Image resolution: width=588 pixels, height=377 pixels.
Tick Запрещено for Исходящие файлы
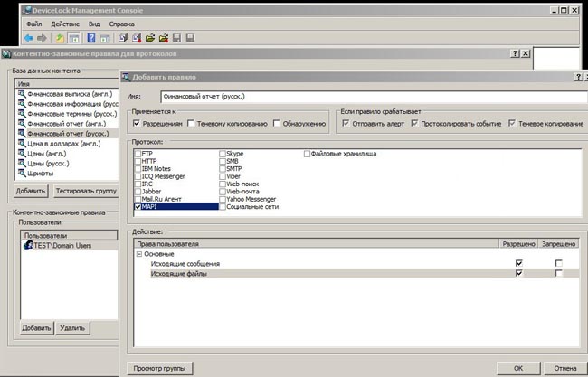coord(558,273)
